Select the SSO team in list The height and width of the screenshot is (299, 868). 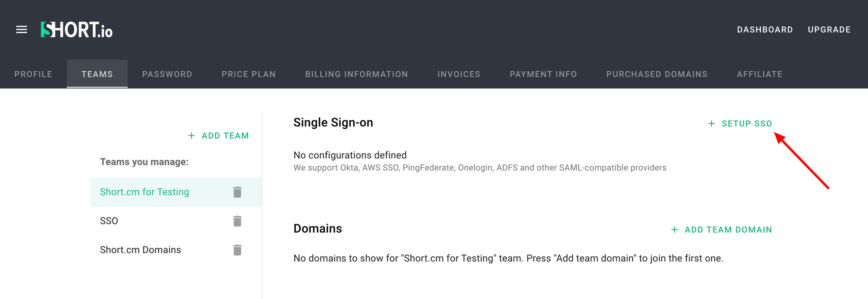[x=109, y=221]
